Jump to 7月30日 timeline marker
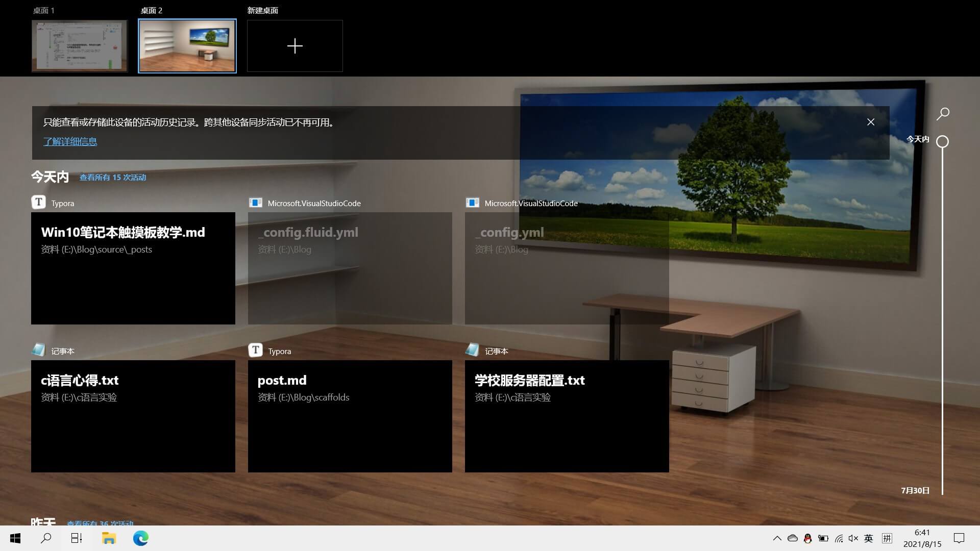 (x=915, y=490)
